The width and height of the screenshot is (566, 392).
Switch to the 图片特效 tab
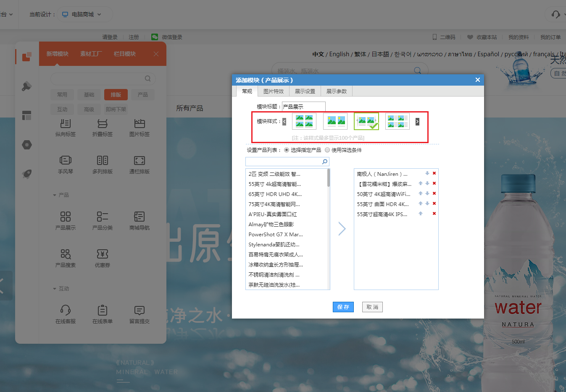click(274, 91)
